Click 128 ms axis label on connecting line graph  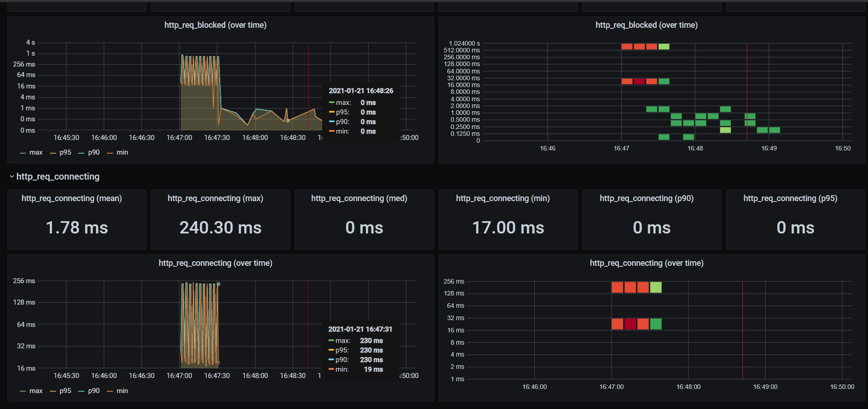(x=24, y=302)
